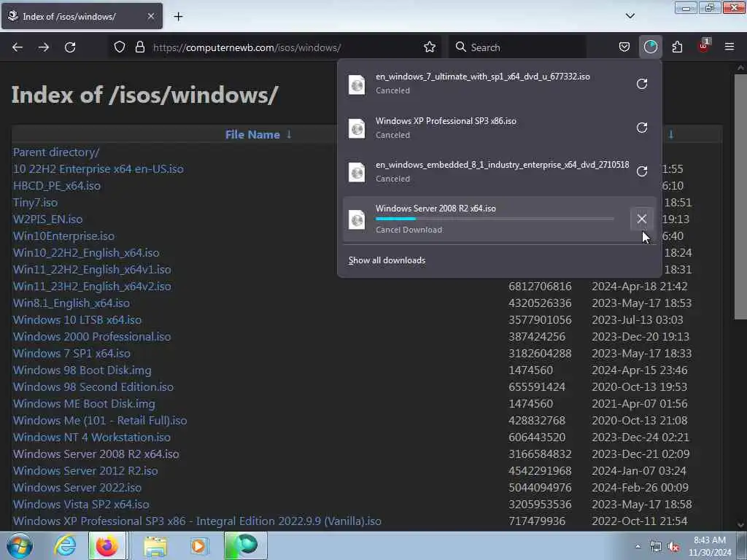This screenshot has width=747, height=560.
Task: List all tabs with the chevron
Action: click(630, 16)
